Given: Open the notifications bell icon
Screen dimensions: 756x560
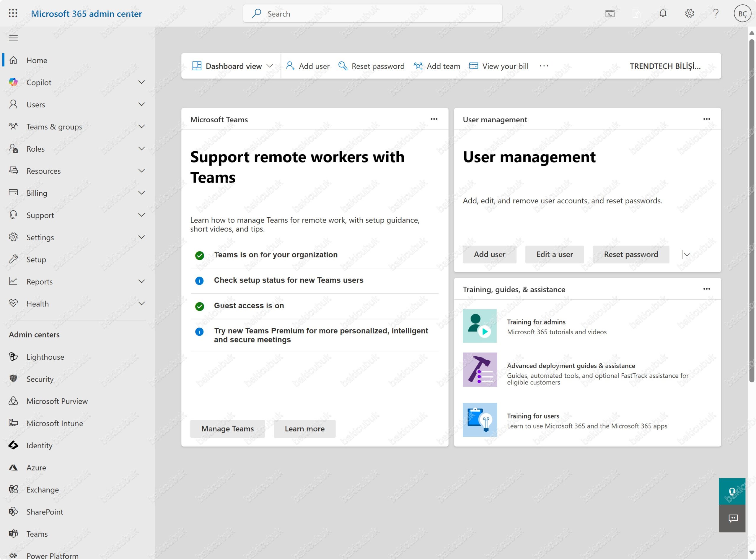Looking at the screenshot, I should (x=663, y=14).
